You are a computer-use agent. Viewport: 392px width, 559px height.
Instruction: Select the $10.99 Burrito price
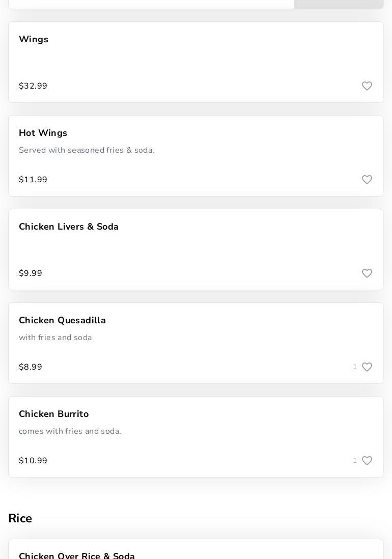33,461
